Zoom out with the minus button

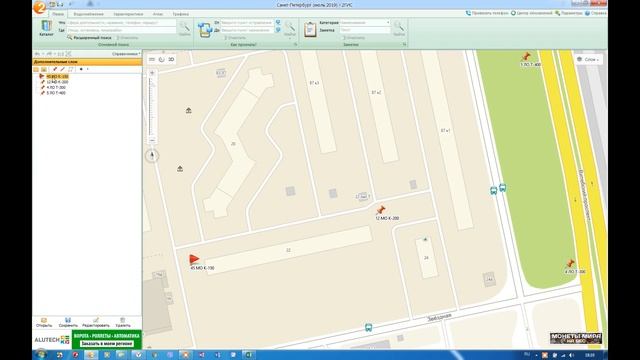[152, 140]
